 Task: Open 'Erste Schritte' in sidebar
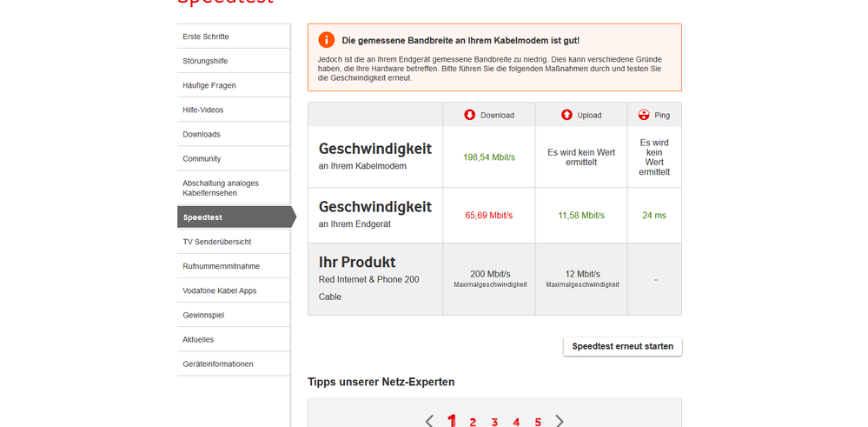[206, 37]
